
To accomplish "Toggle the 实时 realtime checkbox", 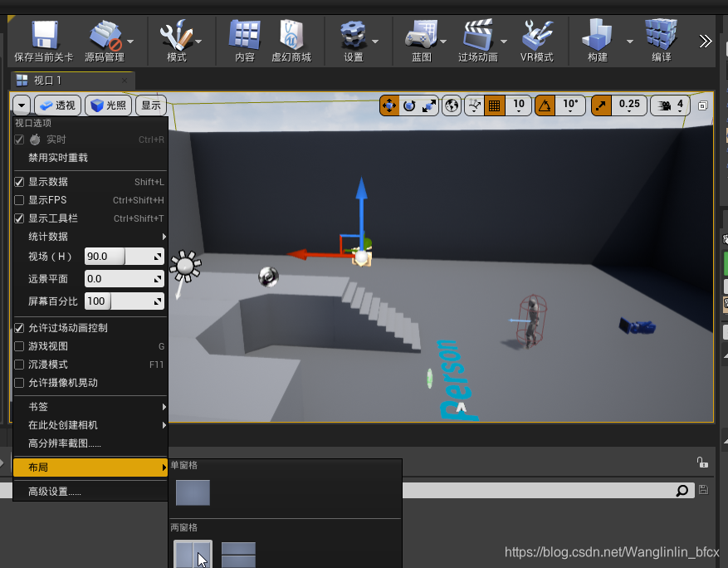I will 19,140.
